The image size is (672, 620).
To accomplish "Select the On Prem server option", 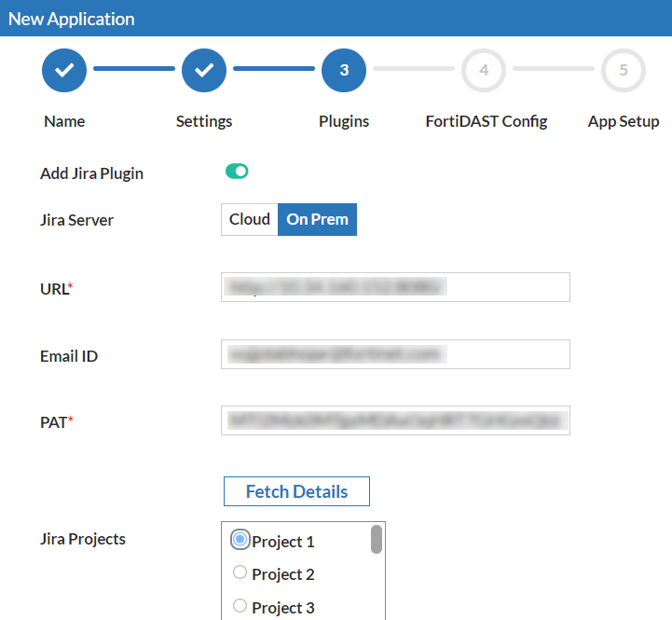I will pos(317,219).
